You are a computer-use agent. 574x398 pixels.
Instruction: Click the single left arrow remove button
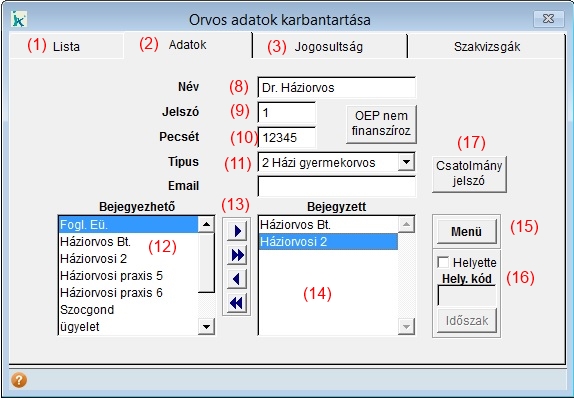pyautogui.click(x=236, y=279)
